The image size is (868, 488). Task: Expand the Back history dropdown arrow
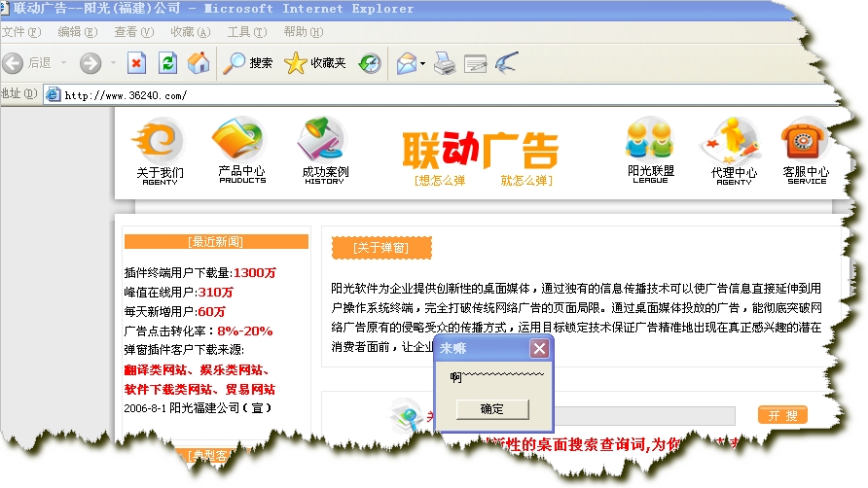pyautogui.click(x=63, y=63)
